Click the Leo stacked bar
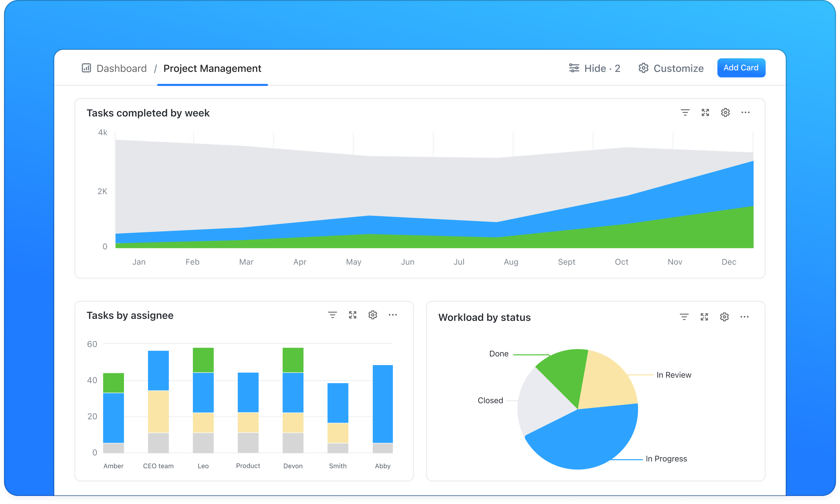The height and width of the screenshot is (504, 840). point(203,400)
